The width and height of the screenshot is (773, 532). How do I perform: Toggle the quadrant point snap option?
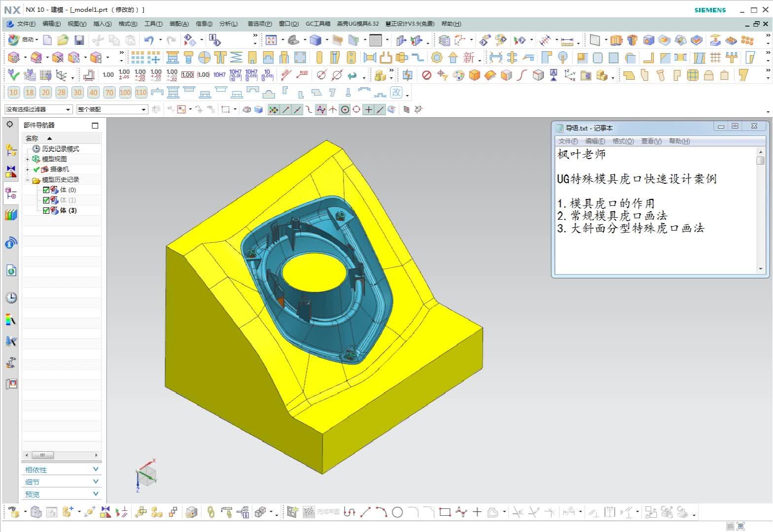point(356,109)
